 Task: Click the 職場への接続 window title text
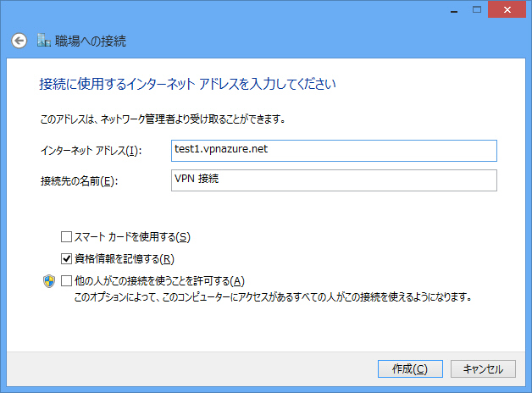pyautogui.click(x=91, y=41)
